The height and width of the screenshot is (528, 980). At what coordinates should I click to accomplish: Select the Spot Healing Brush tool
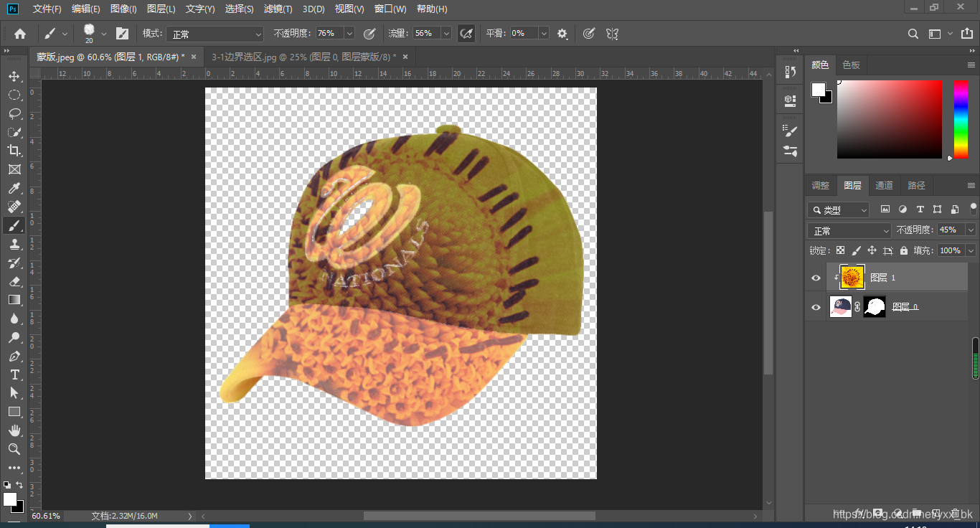(14, 207)
